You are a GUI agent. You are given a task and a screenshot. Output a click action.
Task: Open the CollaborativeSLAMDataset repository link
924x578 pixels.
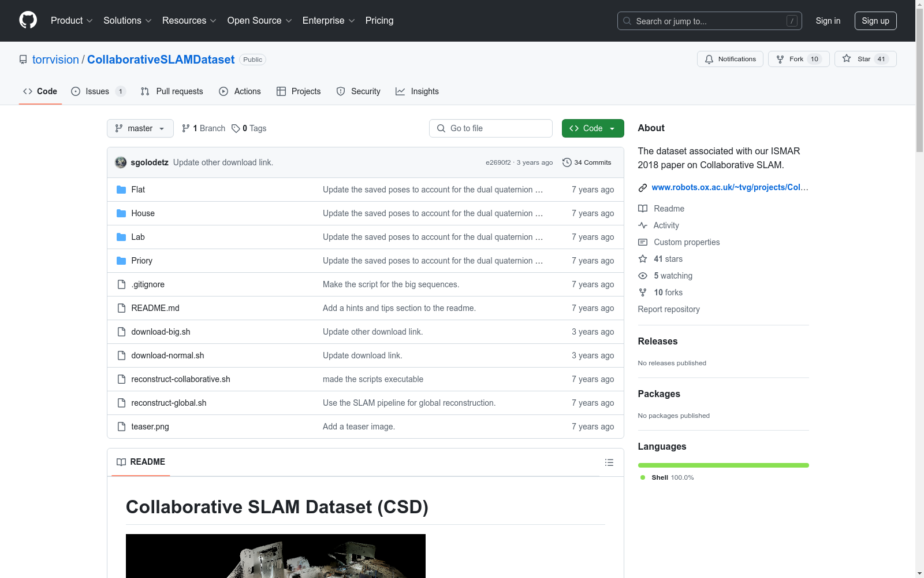tap(161, 60)
